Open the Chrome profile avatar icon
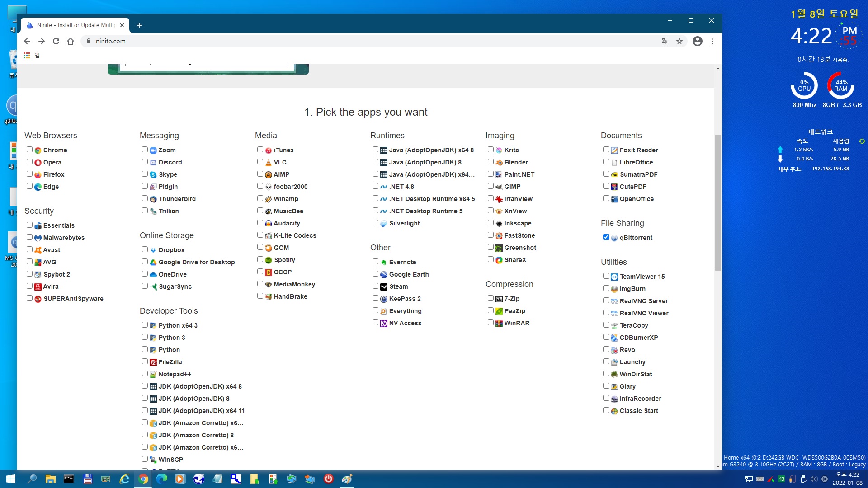 coord(698,41)
